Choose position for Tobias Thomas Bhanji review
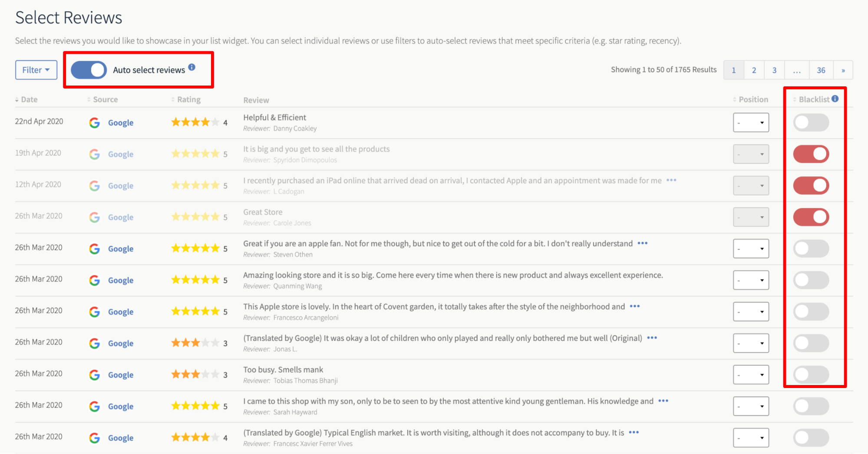 click(751, 375)
